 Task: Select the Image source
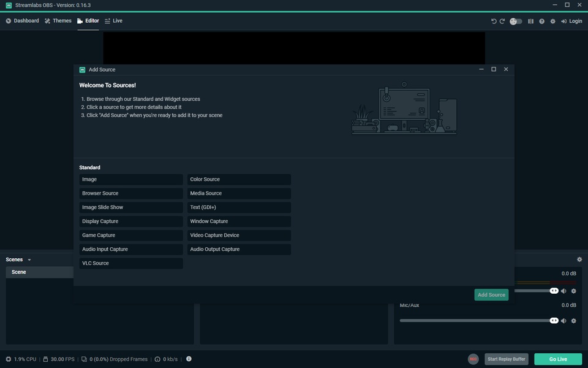[131, 180]
